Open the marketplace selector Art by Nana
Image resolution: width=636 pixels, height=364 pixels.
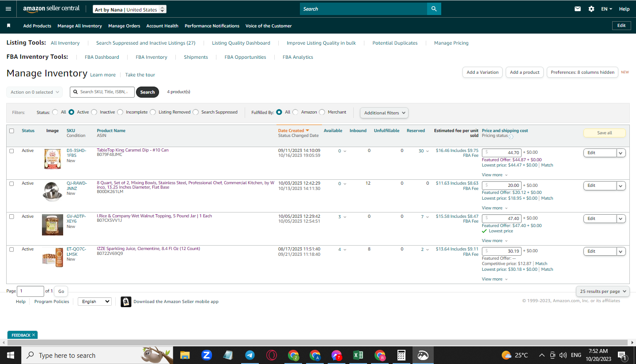130,9
